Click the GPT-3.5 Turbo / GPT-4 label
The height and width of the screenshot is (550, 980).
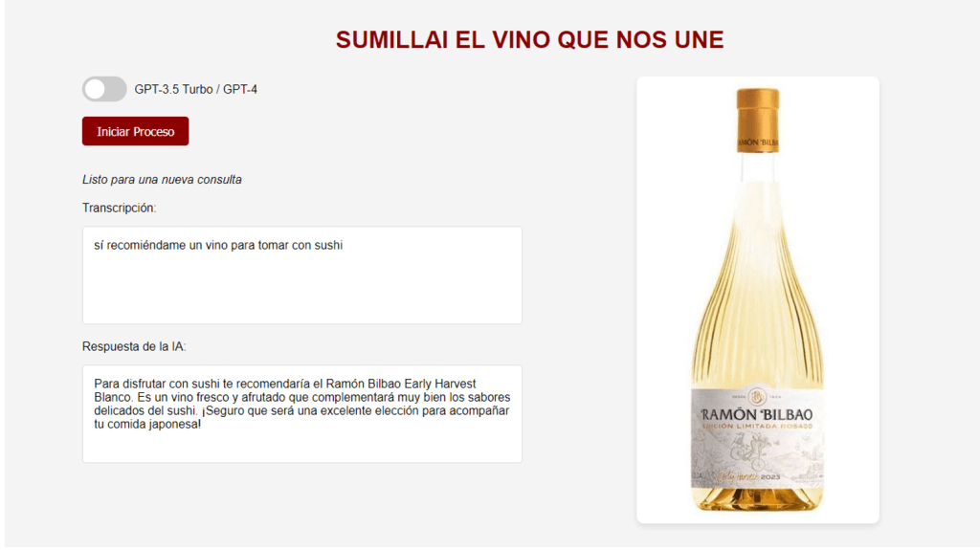195,89
